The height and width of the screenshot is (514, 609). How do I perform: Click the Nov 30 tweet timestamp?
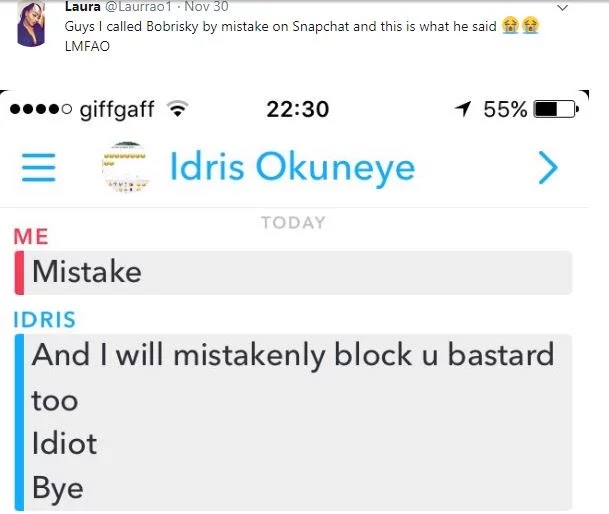click(x=206, y=6)
